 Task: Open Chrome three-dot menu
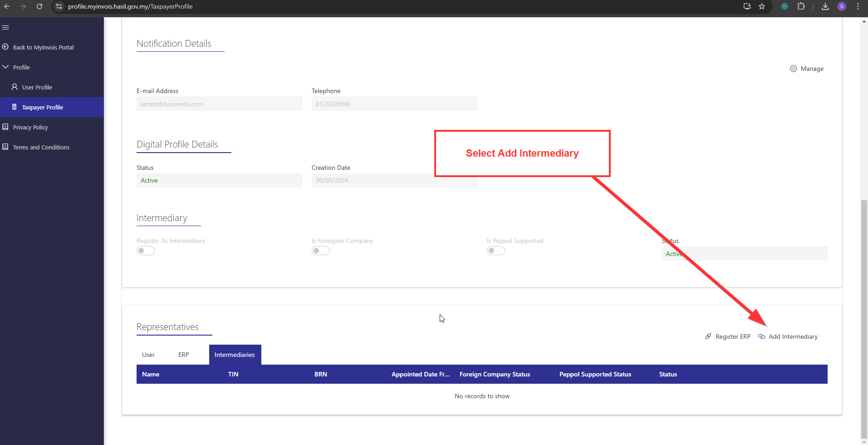[x=858, y=6]
